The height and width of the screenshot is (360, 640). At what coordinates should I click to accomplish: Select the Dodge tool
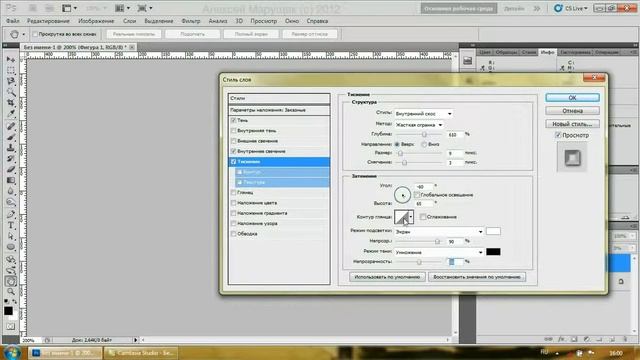(11, 202)
